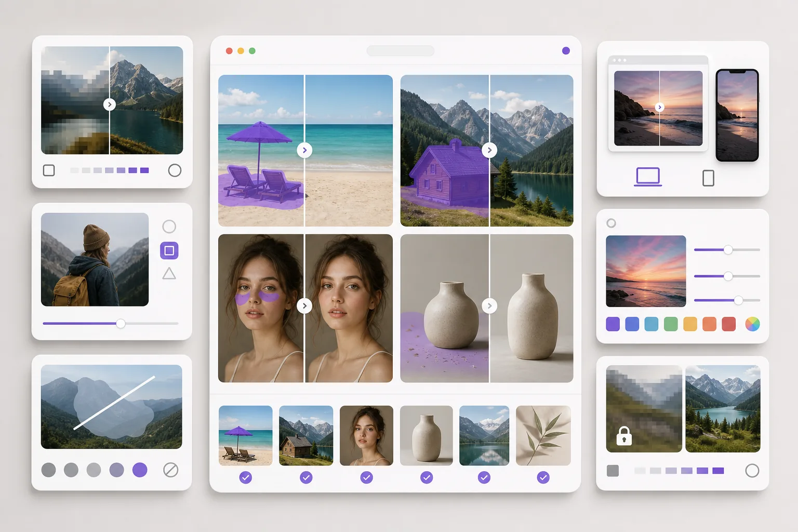The width and height of the screenshot is (798, 532).
Task: Open the beach umbrella thumbnail
Action: pyautogui.click(x=246, y=435)
